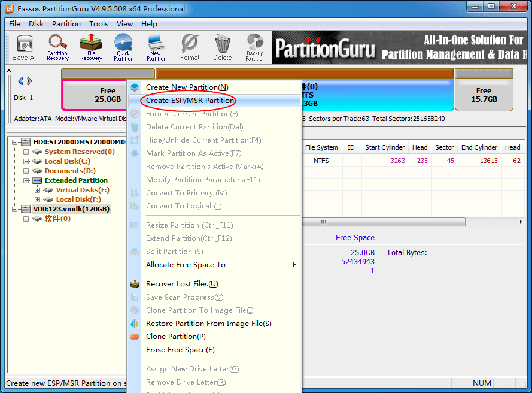Select System Reserved(0) in tree
Viewport: 532px width, 393px height.
tap(80, 152)
